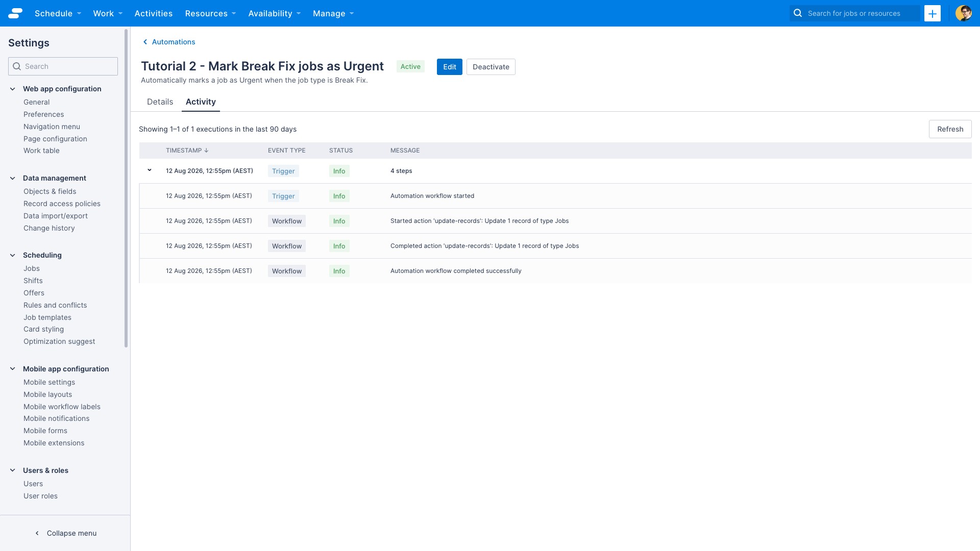Collapse the 4 steps execution row

coord(150,170)
